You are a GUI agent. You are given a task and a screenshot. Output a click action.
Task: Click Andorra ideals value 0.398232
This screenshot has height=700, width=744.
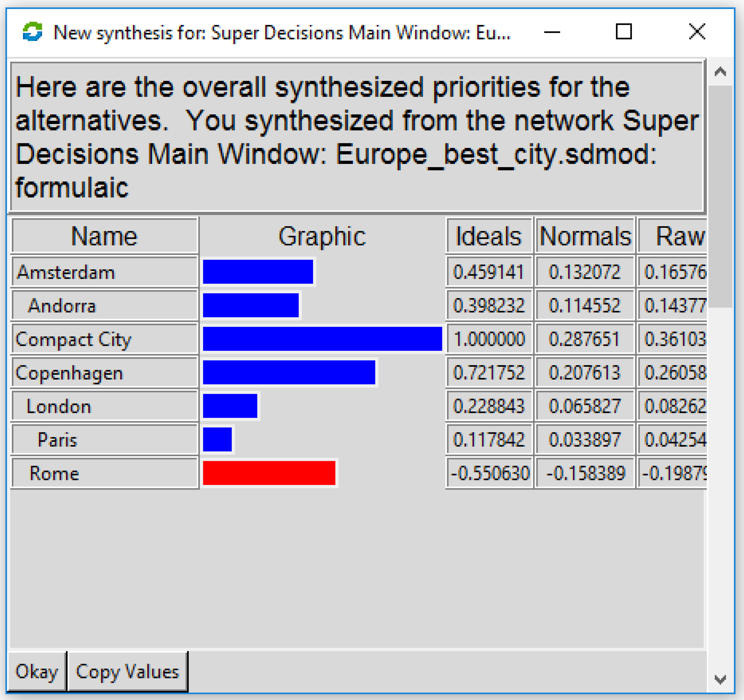tap(489, 305)
